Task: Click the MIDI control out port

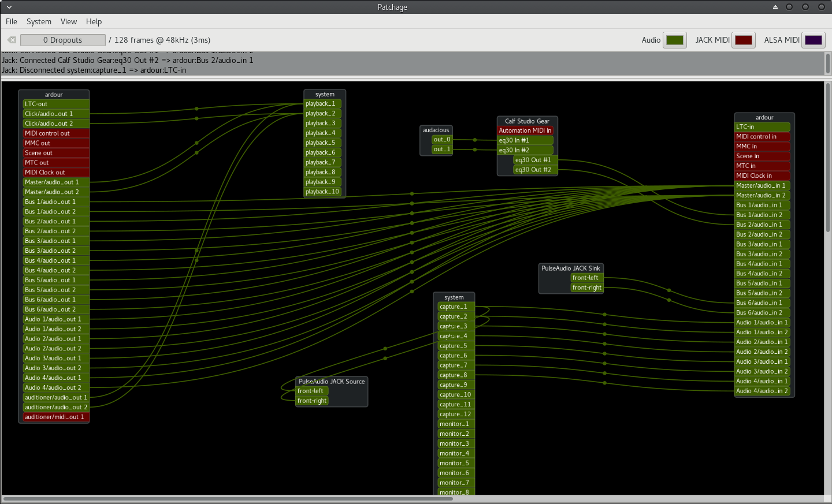Action: click(x=56, y=133)
